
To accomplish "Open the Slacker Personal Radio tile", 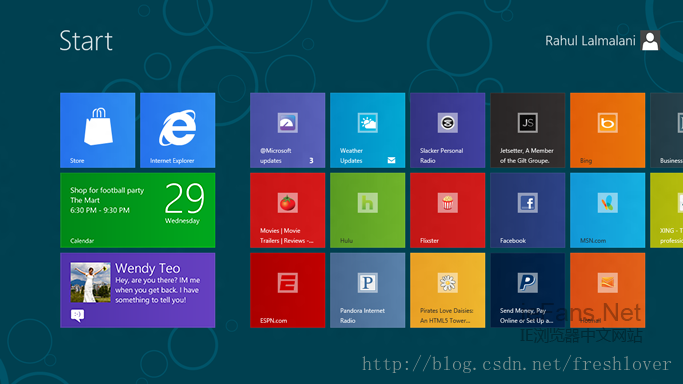I will pos(447,130).
